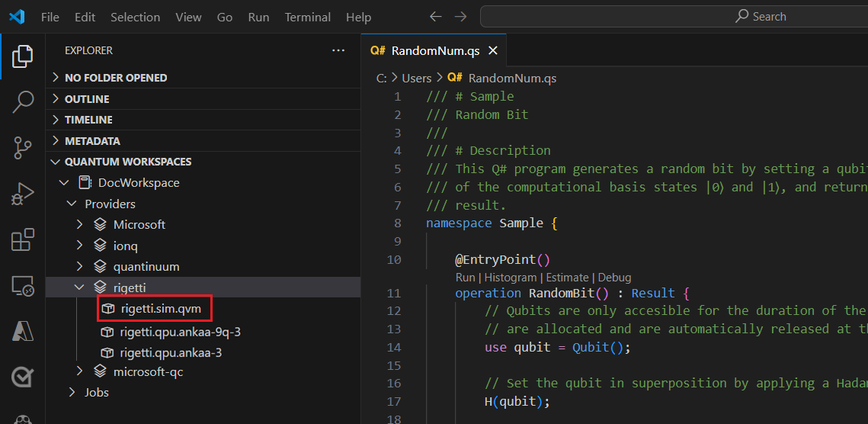Click the Go Back arrow
868x424 pixels.
(x=436, y=17)
